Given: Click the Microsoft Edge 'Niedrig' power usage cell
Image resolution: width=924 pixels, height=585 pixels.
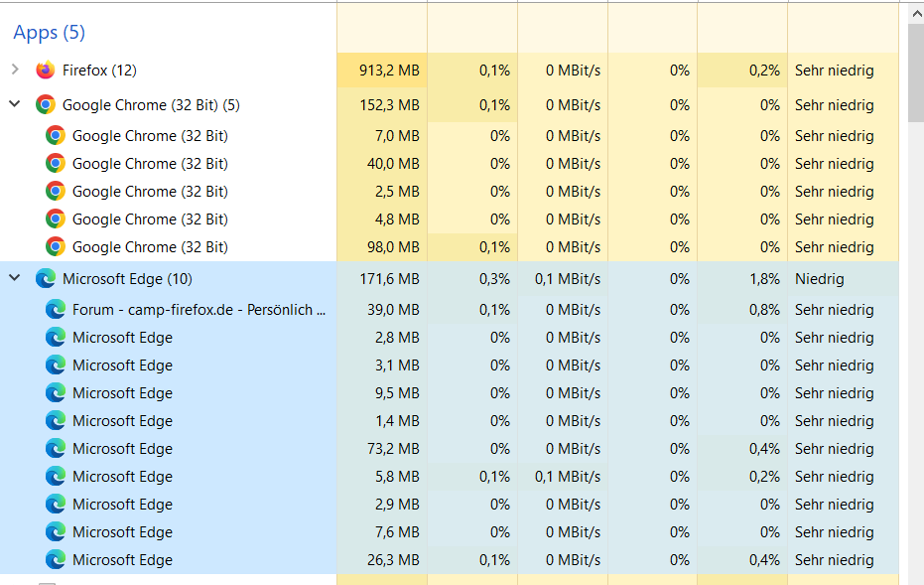Looking at the screenshot, I should pos(820,279).
